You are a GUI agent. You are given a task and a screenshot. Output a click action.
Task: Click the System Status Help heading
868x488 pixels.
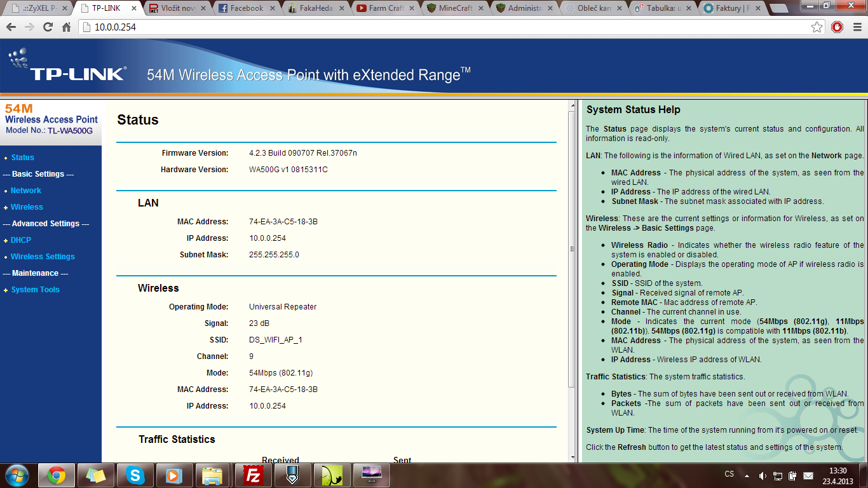(x=634, y=110)
